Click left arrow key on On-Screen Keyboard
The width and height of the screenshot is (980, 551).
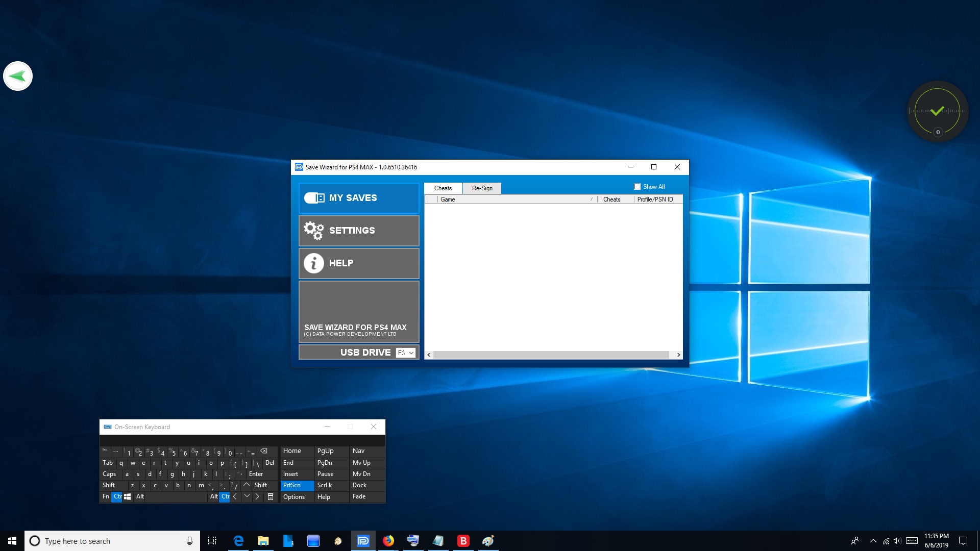pyautogui.click(x=235, y=496)
